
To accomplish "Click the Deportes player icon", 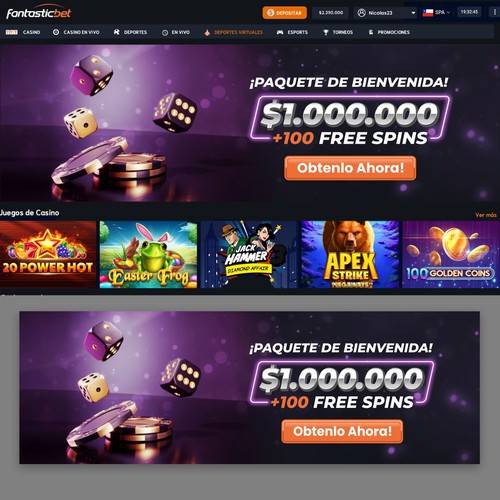I will tap(116, 32).
